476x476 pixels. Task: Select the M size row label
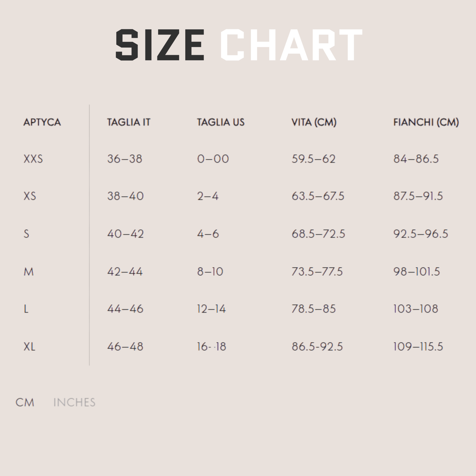point(29,272)
